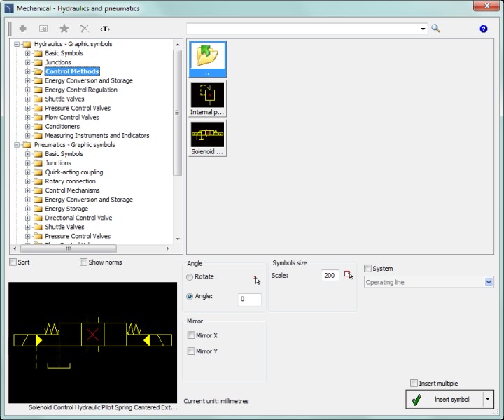Select Measuring Instruments and Indicators tree item
The image size is (504, 420).
click(x=97, y=136)
